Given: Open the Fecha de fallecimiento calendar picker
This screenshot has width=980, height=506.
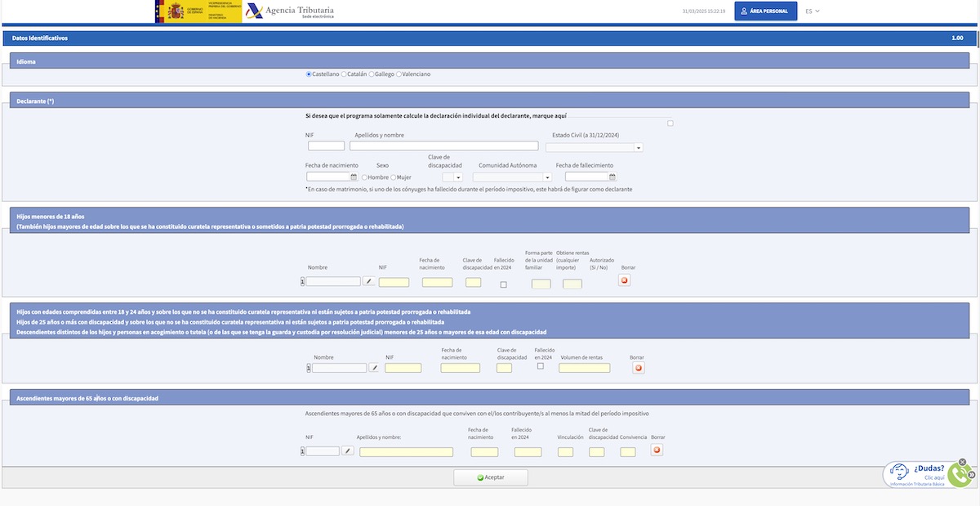Looking at the screenshot, I should 612,177.
